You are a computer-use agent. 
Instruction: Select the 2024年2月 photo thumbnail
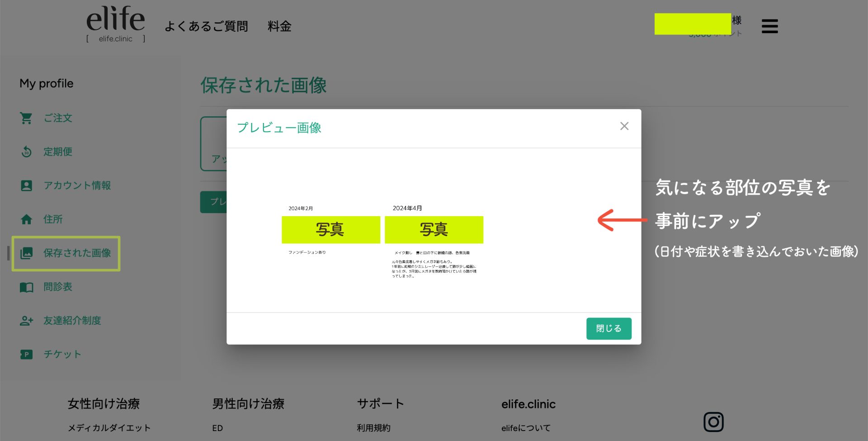pos(330,230)
